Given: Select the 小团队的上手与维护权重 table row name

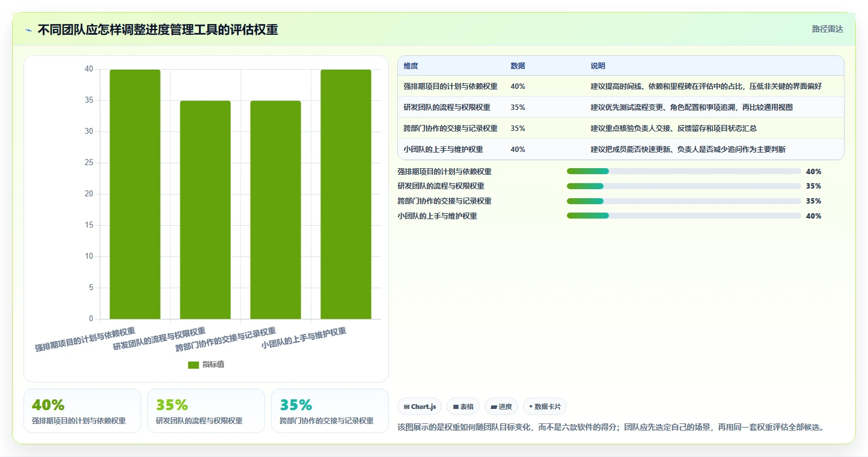Looking at the screenshot, I should (x=444, y=149).
